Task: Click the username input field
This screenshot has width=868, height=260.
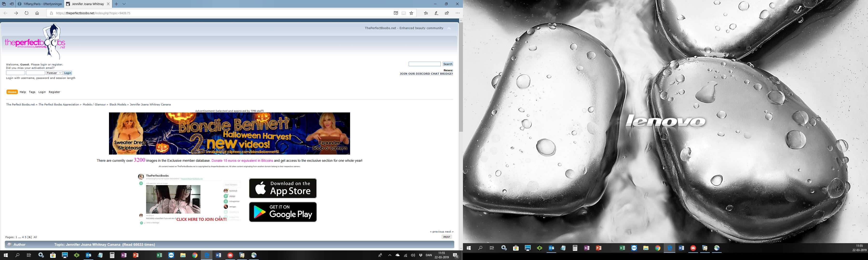Action: (x=15, y=73)
